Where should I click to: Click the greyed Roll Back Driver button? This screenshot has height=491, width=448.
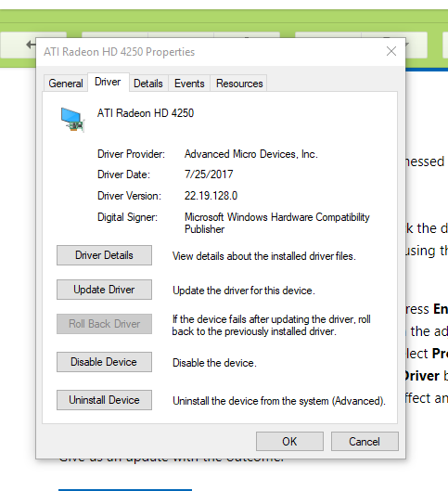(x=104, y=324)
